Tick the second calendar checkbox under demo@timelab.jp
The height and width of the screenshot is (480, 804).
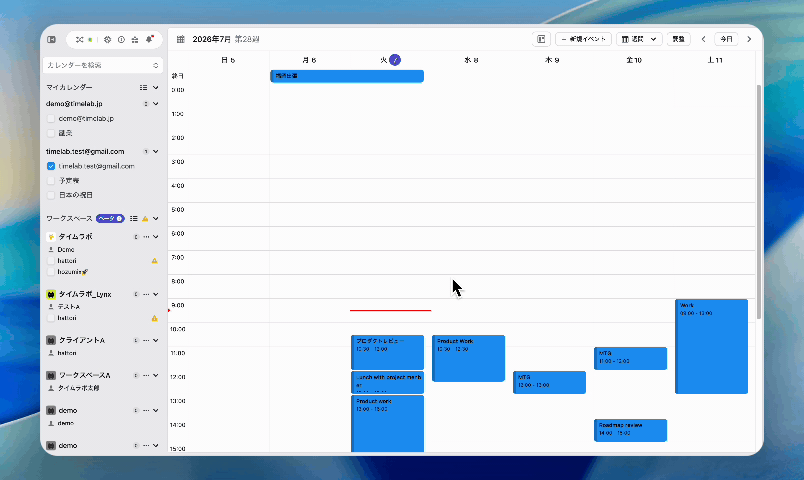[x=51, y=133]
